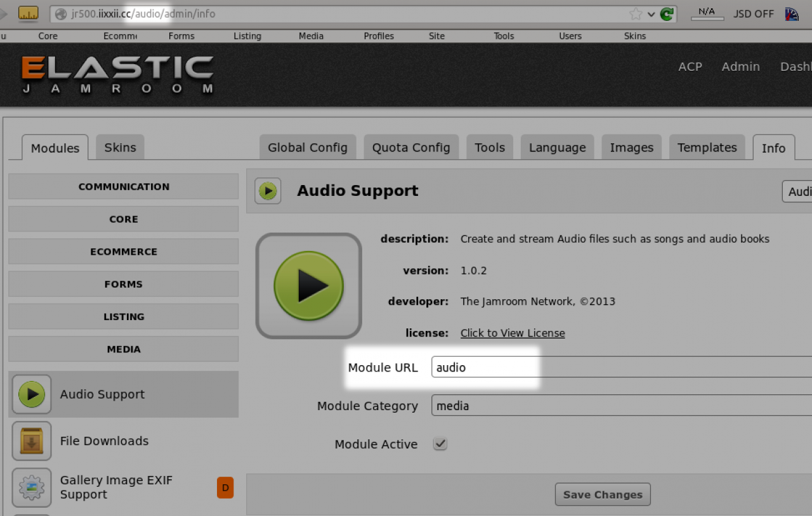
Task: Expand the FORMS module category
Action: click(124, 284)
